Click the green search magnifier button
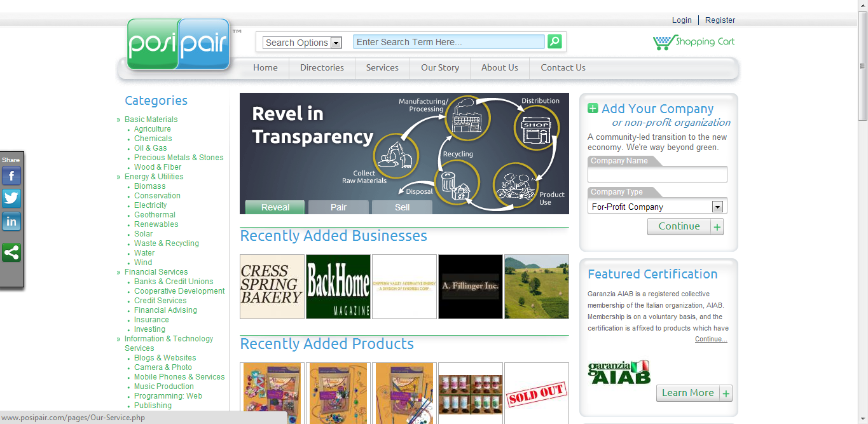Image resolution: width=868 pixels, height=424 pixels. tap(555, 41)
